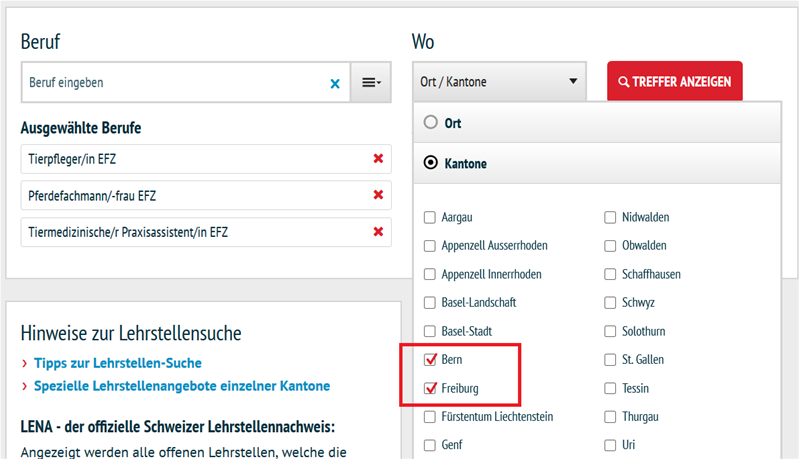The image size is (799, 459).
Task: Select the Nidwalden checkbox
Action: point(610,217)
